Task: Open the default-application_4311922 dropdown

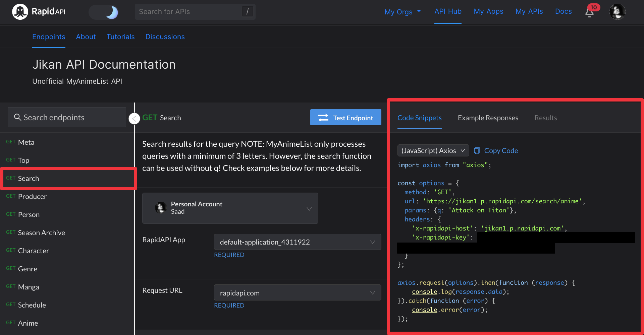Action: [298, 242]
